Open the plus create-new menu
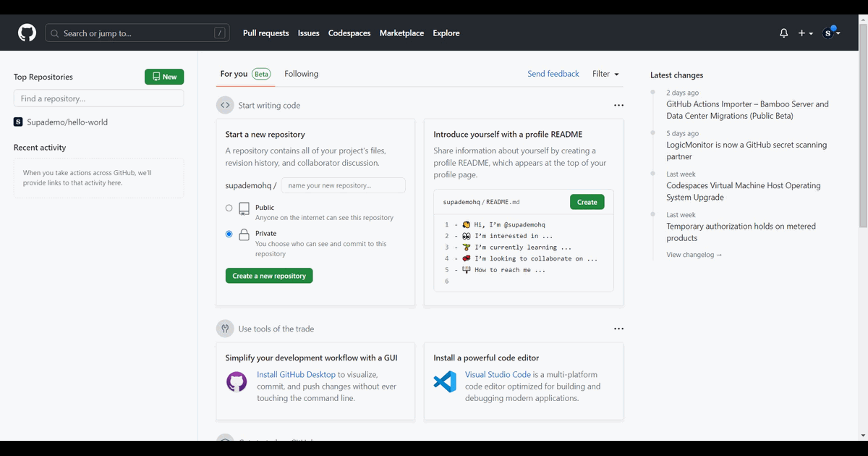 [x=806, y=33]
